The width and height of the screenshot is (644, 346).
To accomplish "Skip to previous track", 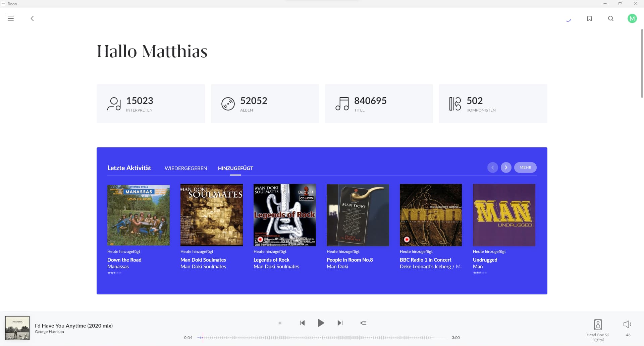I will [x=302, y=323].
